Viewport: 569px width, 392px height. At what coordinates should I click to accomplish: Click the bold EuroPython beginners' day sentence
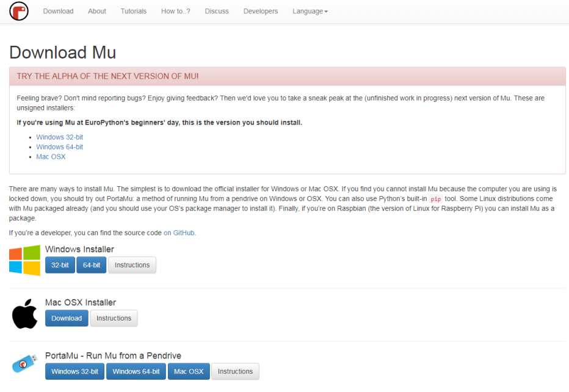(159, 123)
